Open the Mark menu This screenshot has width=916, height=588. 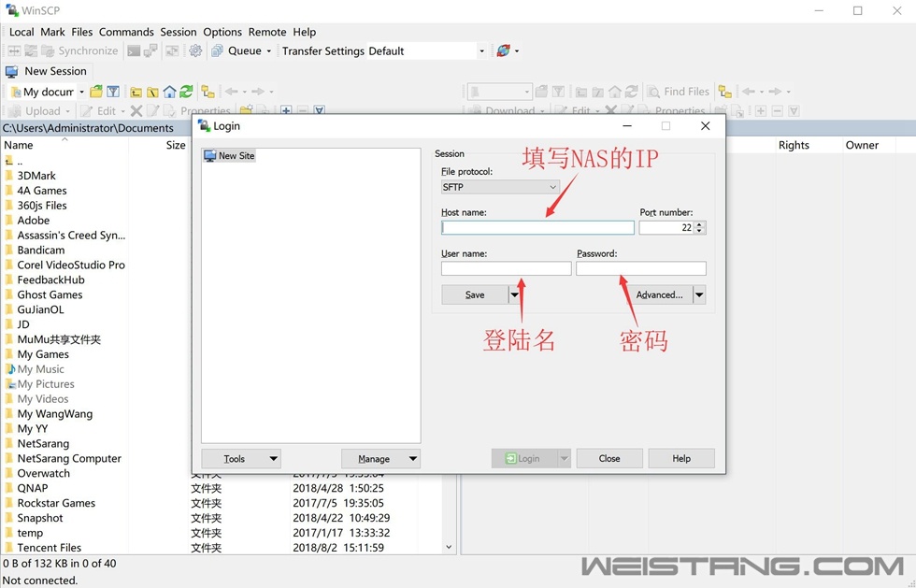(52, 32)
